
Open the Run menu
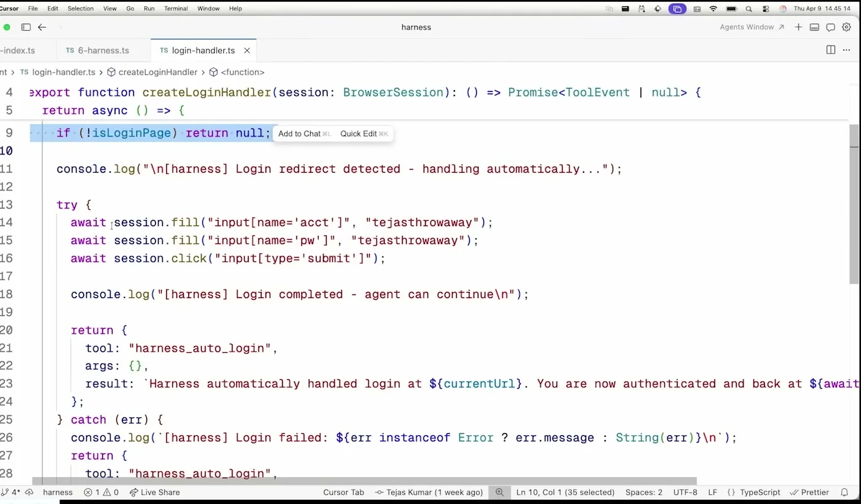coord(149,9)
